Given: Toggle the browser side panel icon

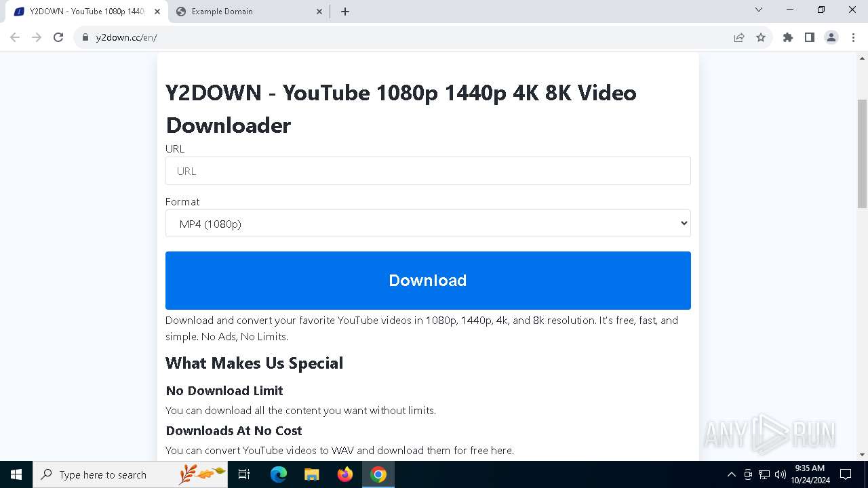Looking at the screenshot, I should 810,37.
